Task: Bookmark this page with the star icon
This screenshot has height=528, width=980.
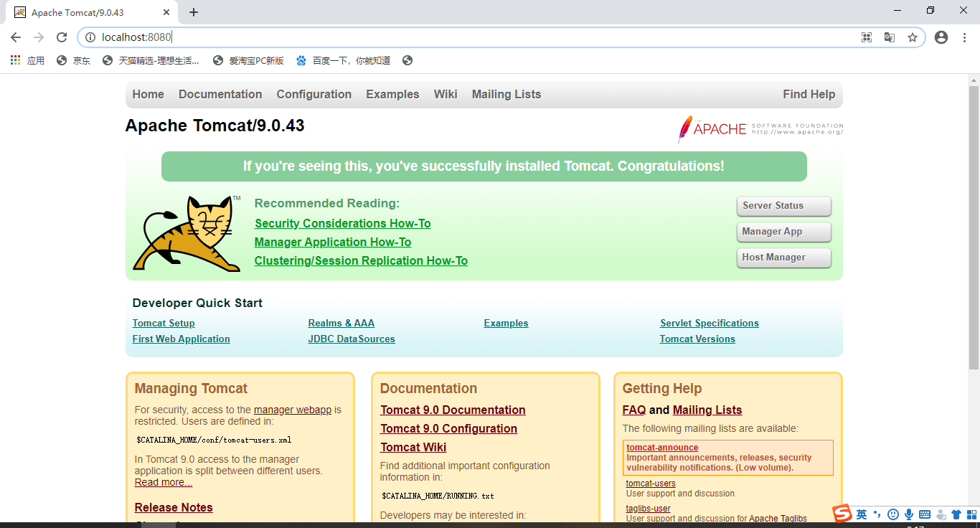Action: click(x=913, y=37)
